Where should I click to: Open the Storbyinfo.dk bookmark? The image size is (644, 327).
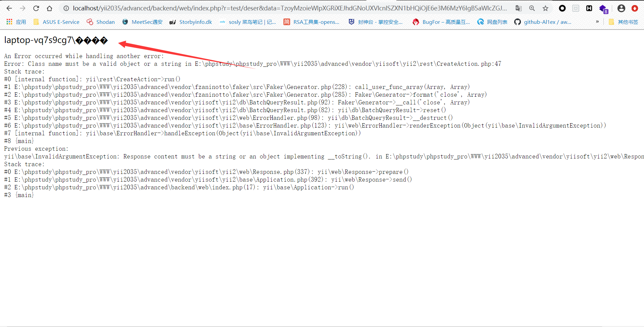click(x=191, y=22)
